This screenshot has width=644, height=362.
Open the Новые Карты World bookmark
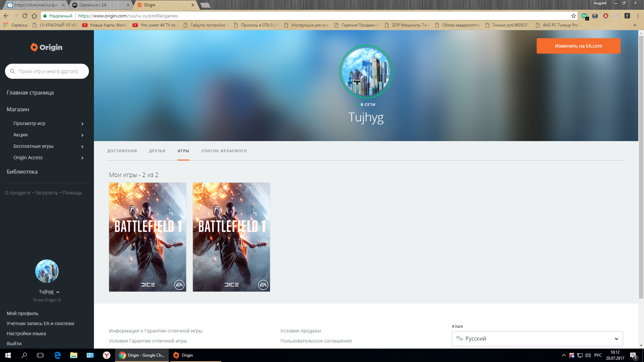click(x=105, y=25)
